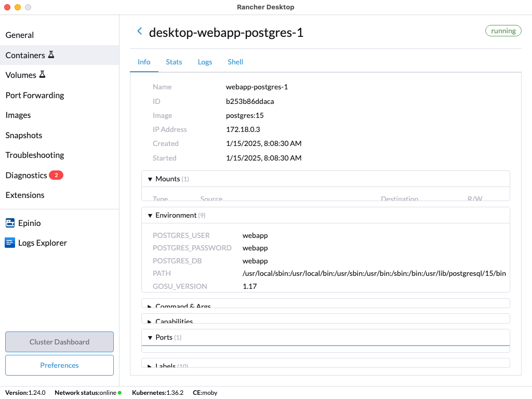Click the flask icon beside Volumes
Image resolution: width=532 pixels, height=399 pixels.
43,74
